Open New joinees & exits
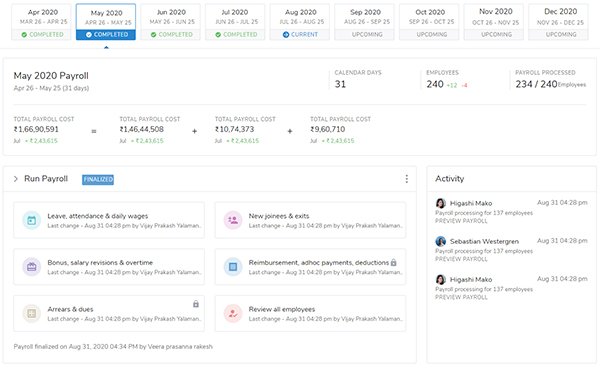Screen dimensions: 600x370 point(310,220)
